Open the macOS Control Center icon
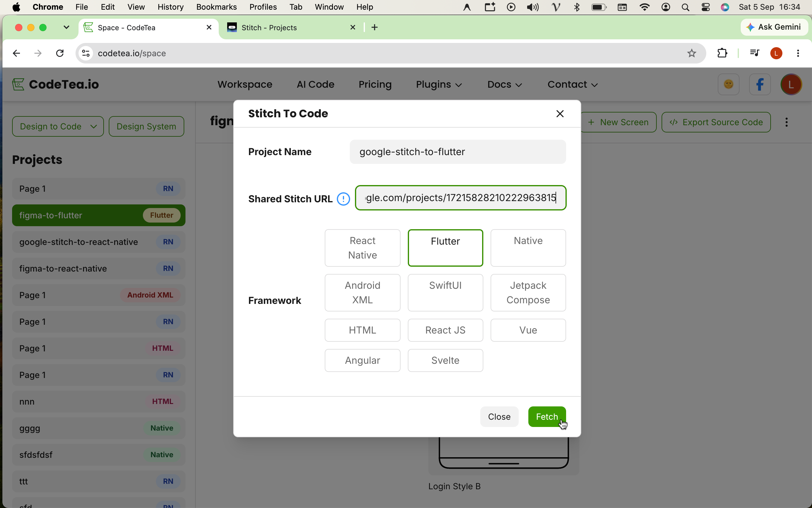Screen dimensions: 812x508 705,7
